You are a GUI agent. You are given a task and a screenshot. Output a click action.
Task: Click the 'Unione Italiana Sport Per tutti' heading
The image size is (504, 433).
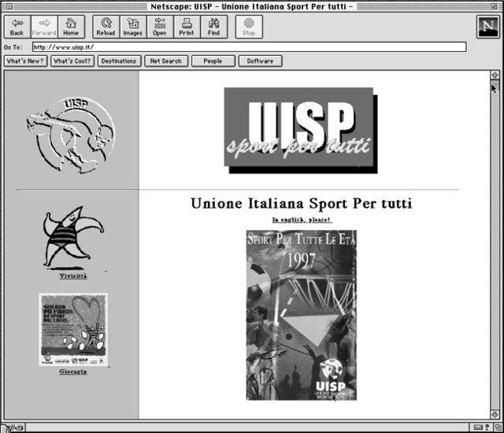(x=302, y=203)
